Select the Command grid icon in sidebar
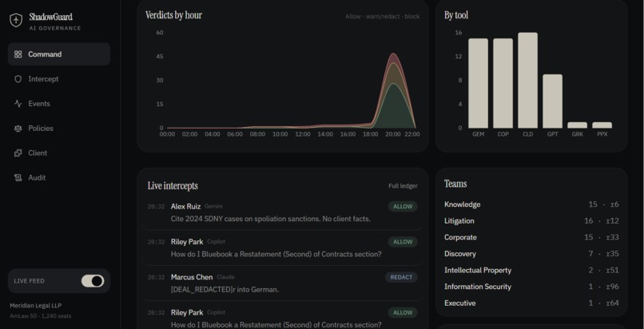Viewport: 644px width, 329px height. click(18, 54)
